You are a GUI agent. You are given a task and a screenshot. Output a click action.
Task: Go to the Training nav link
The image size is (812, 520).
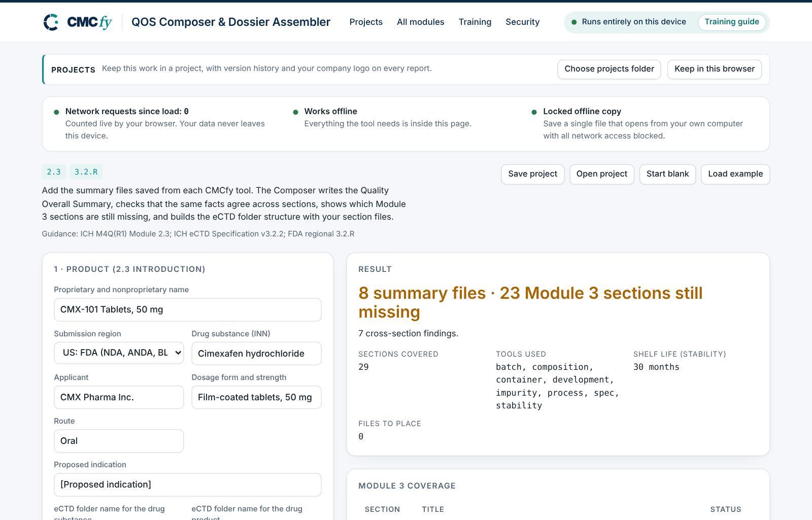coord(475,22)
